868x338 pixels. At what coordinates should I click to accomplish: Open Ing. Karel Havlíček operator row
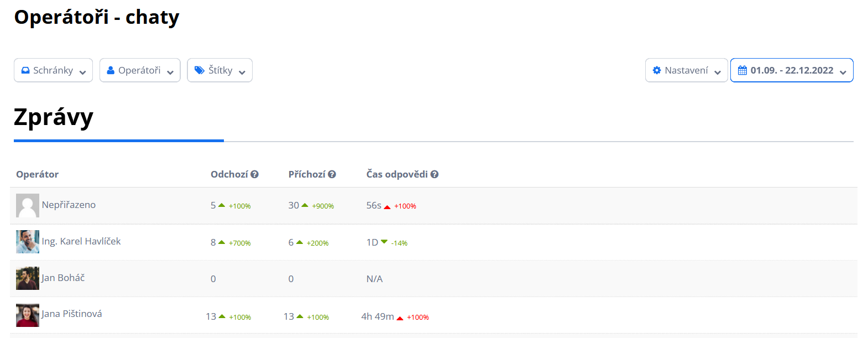click(x=433, y=242)
